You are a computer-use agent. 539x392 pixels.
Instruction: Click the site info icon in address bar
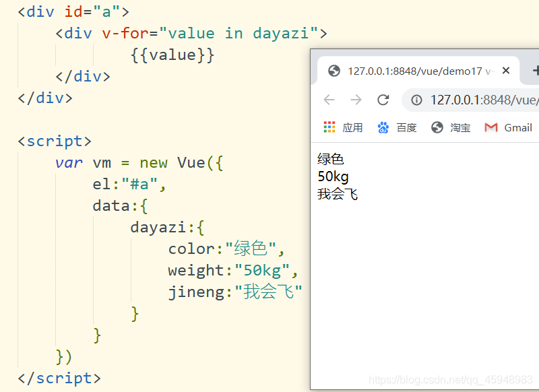(x=416, y=100)
